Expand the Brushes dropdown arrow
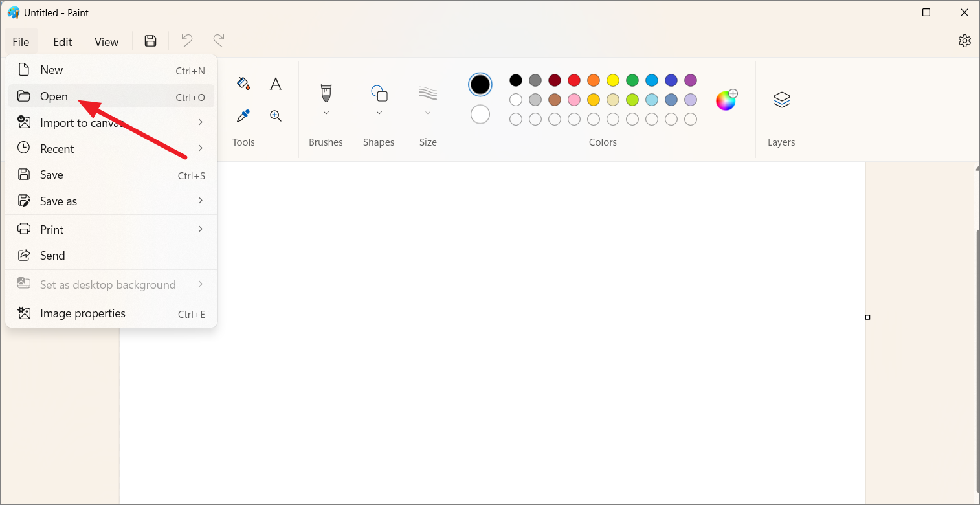Image resolution: width=980 pixels, height=505 pixels. [326, 113]
